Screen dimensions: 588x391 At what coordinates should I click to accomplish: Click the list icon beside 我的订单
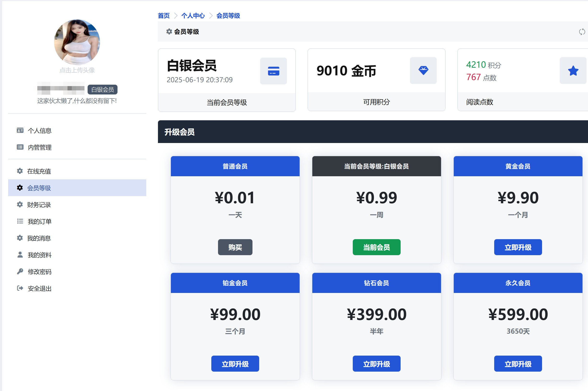click(20, 221)
